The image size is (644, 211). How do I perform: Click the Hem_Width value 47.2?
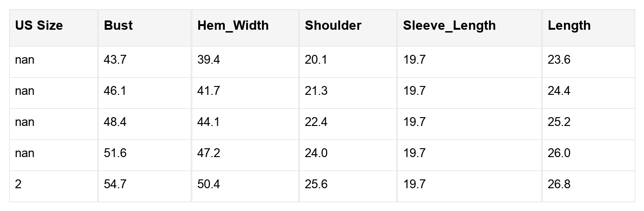click(x=208, y=153)
